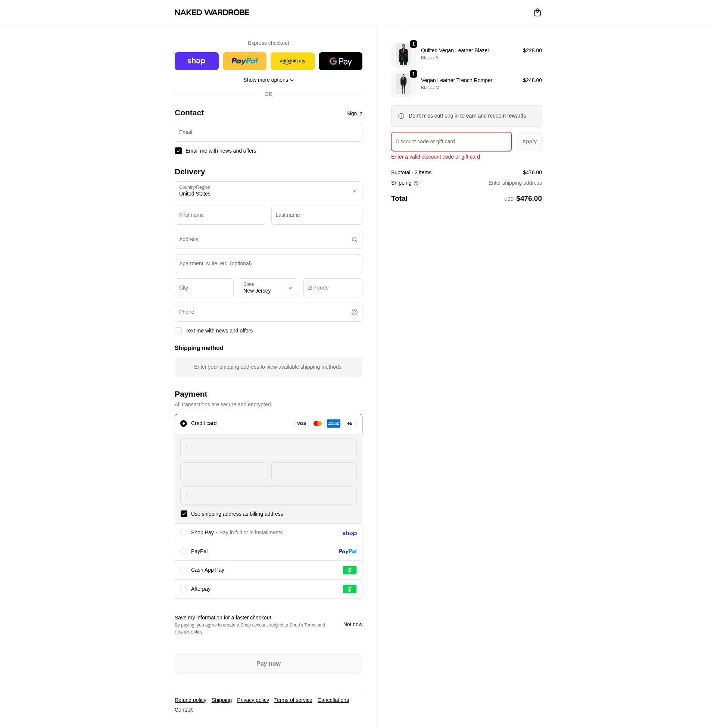
Task: Expand Show more options
Action: point(268,80)
